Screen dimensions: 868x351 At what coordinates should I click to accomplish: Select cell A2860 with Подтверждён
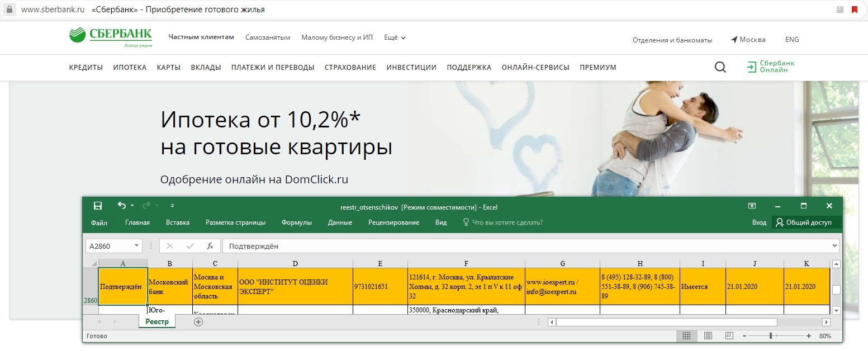coord(123,286)
